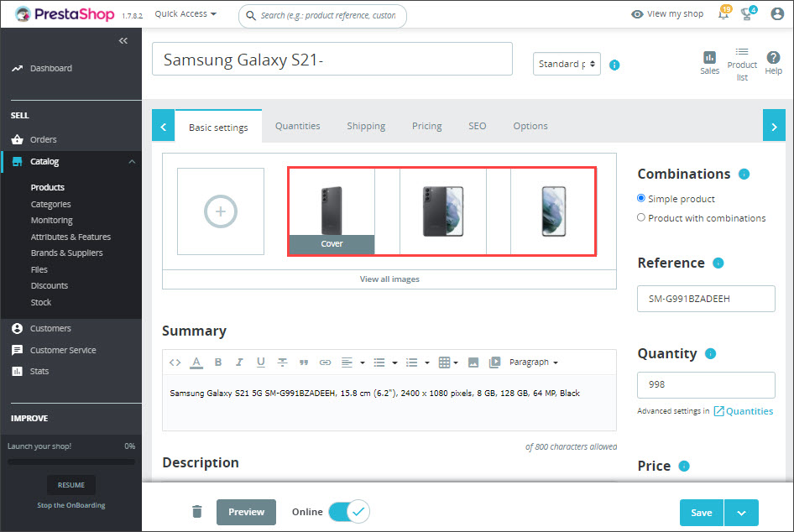This screenshot has width=794, height=532.
Task: Click the Save button
Action: point(702,513)
